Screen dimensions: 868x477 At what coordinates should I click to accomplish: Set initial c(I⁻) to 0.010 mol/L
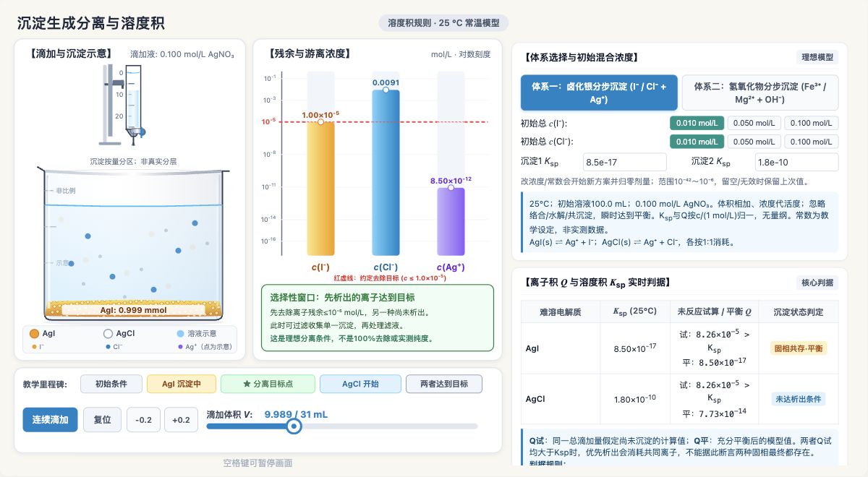(x=697, y=123)
